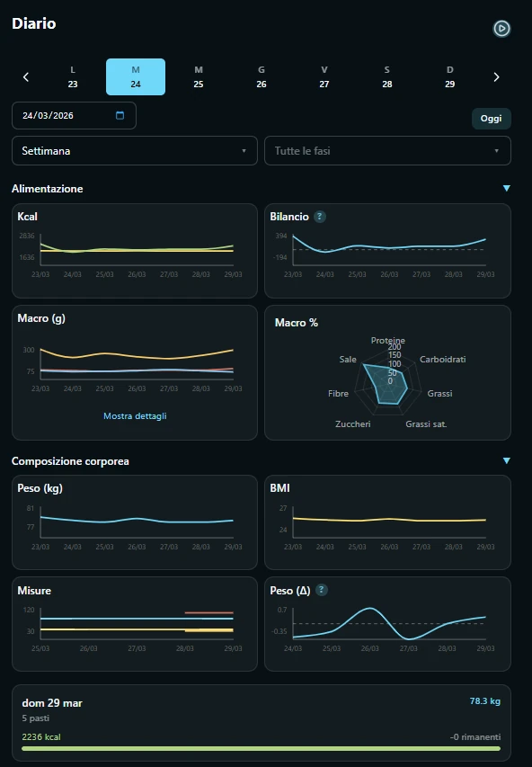Select Wednesday 25 in the week strip
This screenshot has height=767, width=532.
[199, 76]
